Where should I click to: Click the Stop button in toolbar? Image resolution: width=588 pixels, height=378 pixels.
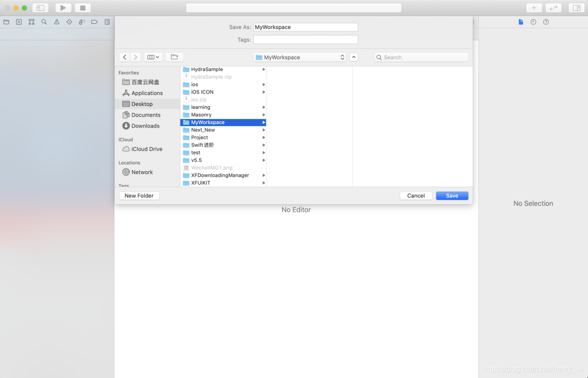[83, 8]
